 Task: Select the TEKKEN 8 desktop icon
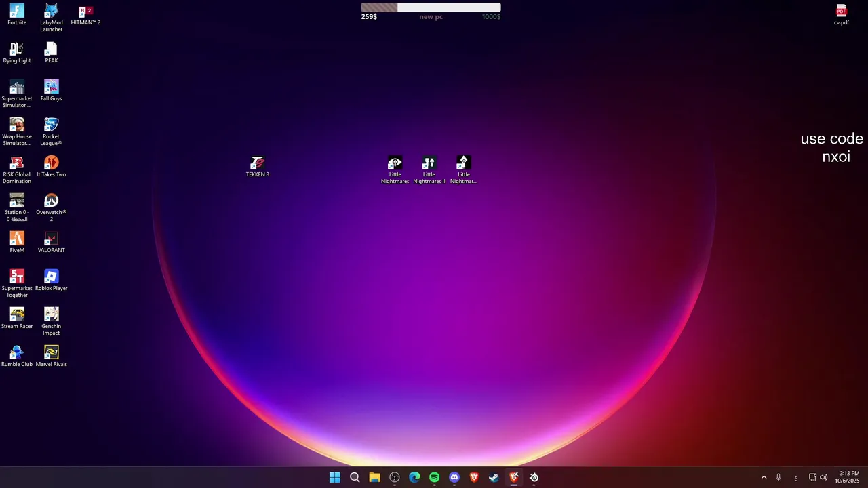[x=257, y=167]
